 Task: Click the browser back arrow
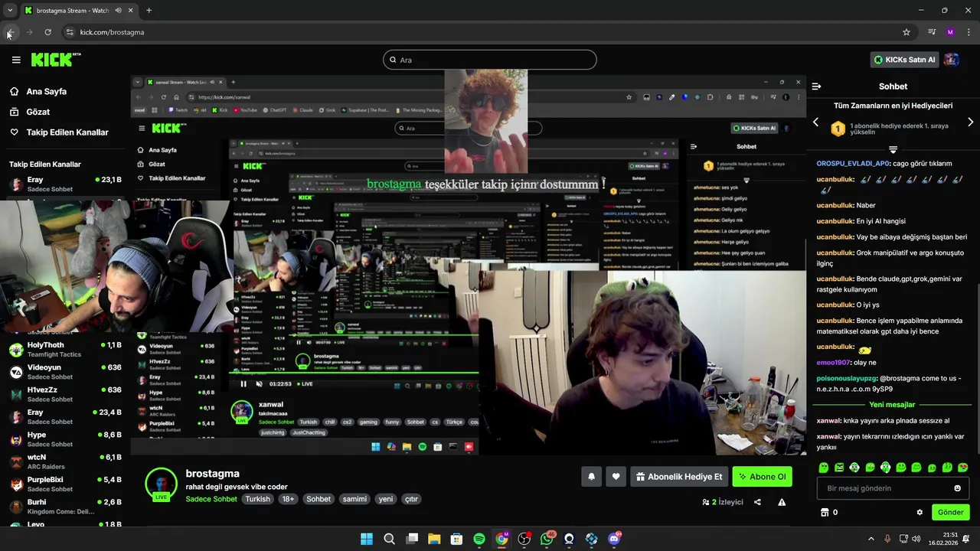[10, 32]
